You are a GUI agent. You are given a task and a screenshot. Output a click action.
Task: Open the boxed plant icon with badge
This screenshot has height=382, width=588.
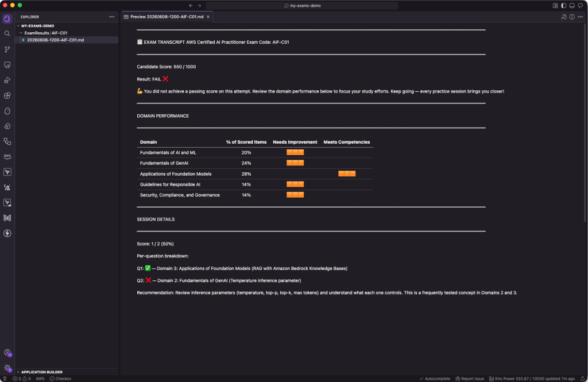pyautogui.click(x=7, y=203)
